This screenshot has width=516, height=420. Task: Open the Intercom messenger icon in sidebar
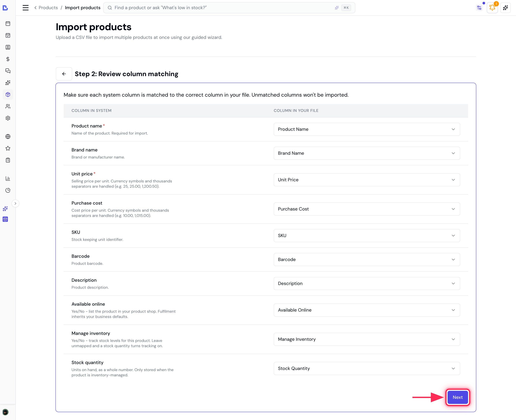pyautogui.click(x=5, y=219)
